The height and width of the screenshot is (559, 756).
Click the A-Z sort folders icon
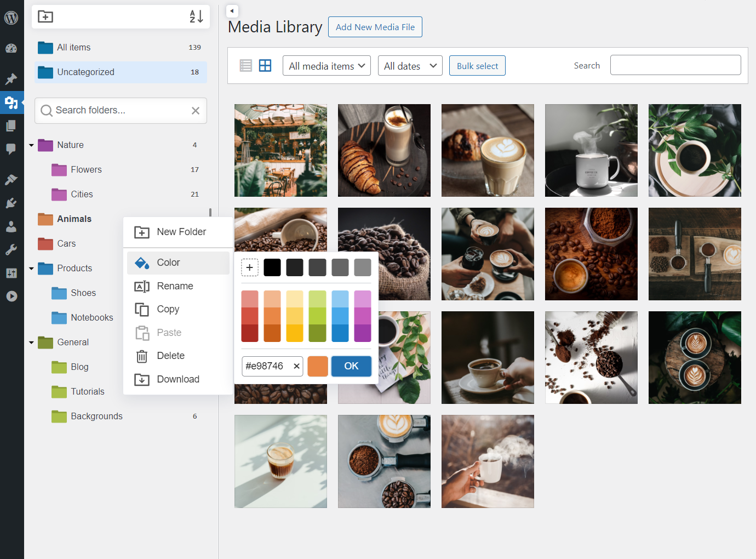click(x=196, y=16)
